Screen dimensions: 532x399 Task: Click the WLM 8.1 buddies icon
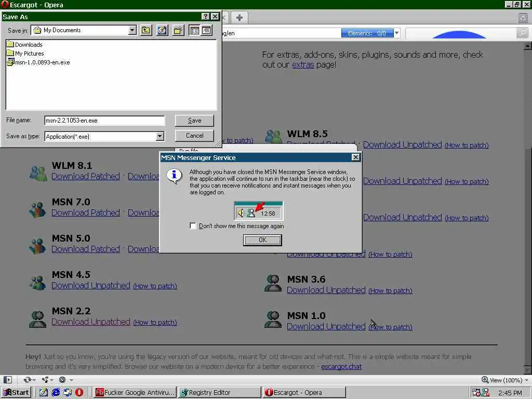click(x=38, y=173)
